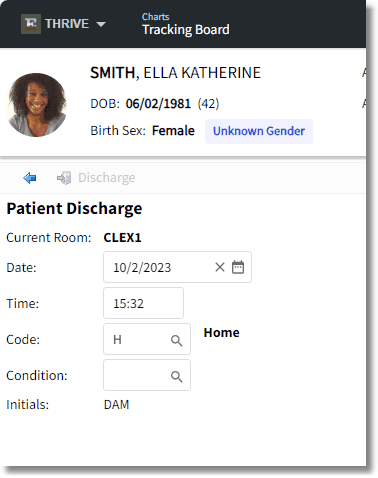
Task: Click the THRIVE logo icon
Action: [x=31, y=24]
